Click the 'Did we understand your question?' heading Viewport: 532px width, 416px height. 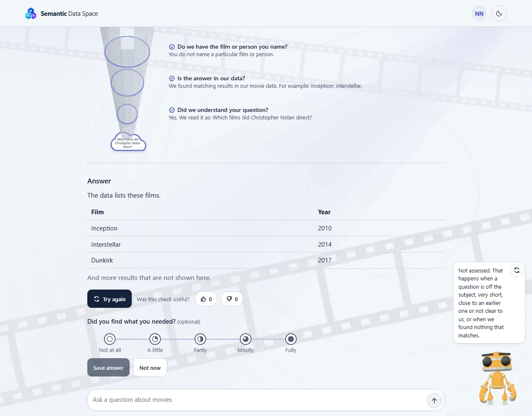pyautogui.click(x=223, y=110)
